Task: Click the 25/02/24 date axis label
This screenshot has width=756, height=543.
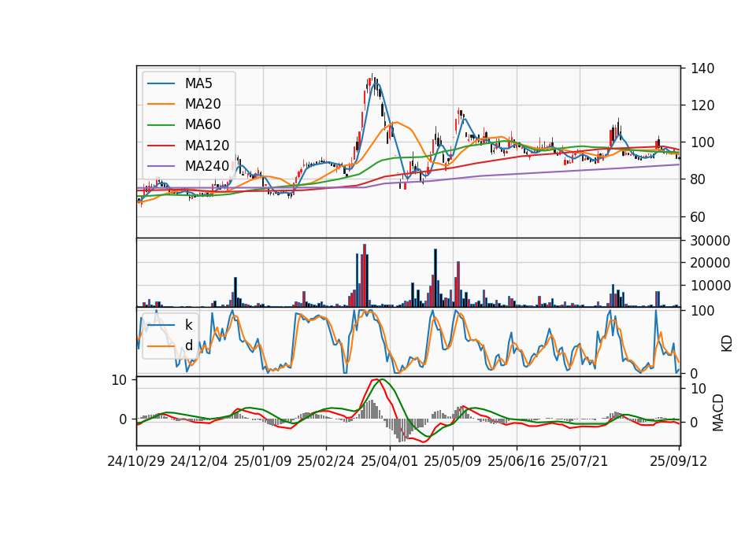Action: tap(326, 461)
